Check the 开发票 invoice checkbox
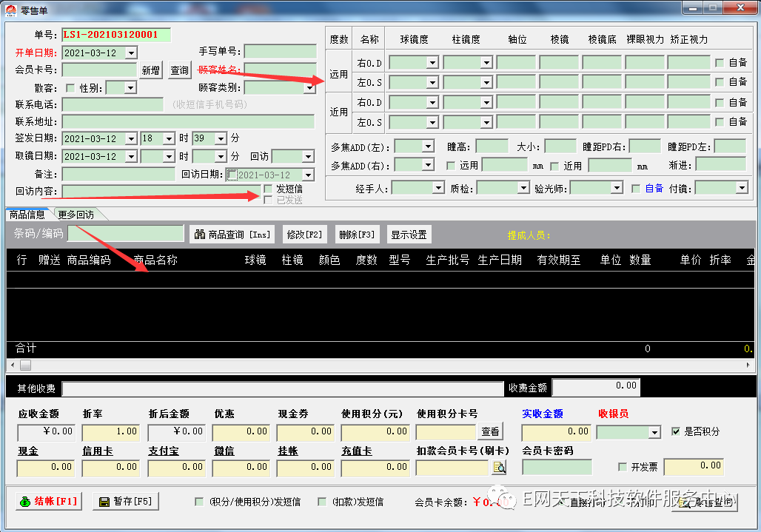 coord(623,467)
